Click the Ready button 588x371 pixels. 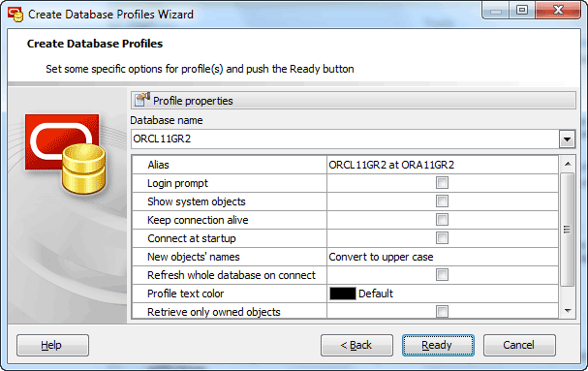(x=438, y=345)
